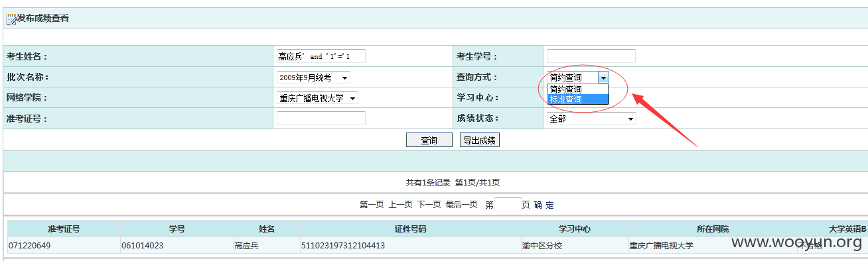Click the 查询 button
The height and width of the screenshot is (261, 868).
pos(429,140)
